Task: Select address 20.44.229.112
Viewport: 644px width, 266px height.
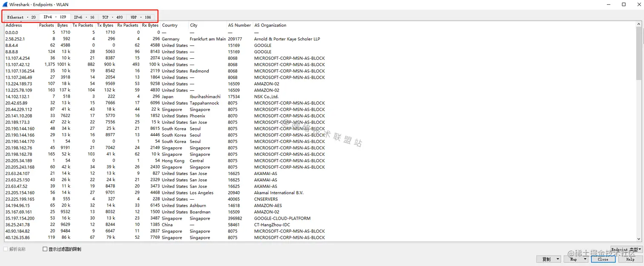Action: point(19,109)
